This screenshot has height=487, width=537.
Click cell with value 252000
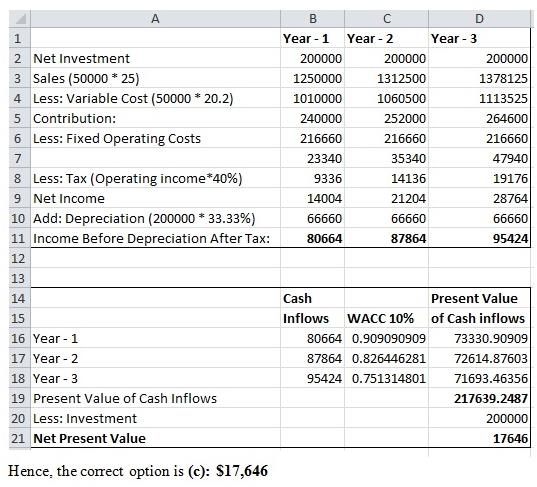[386, 118]
